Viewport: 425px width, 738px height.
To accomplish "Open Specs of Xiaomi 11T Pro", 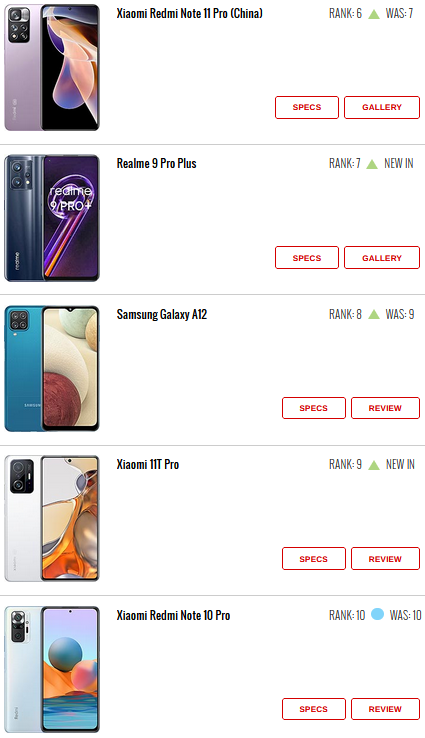I will (314, 559).
